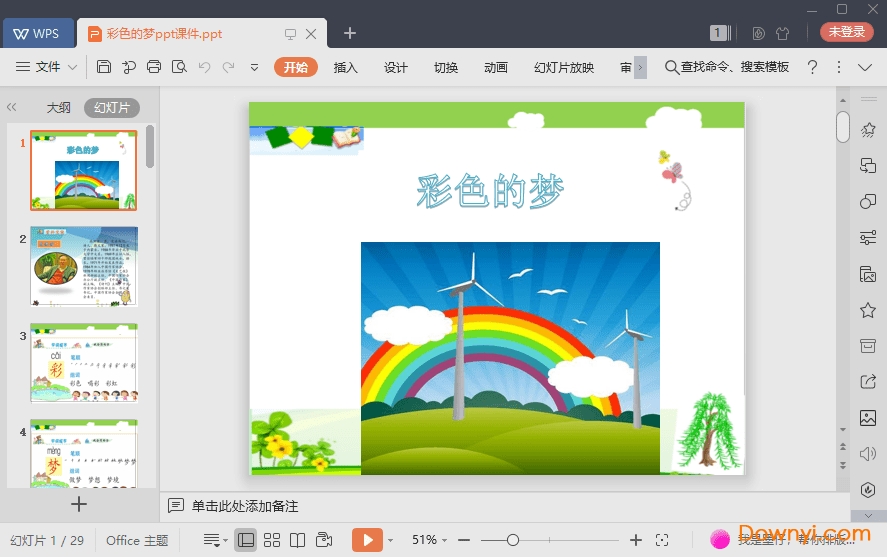This screenshot has width=887, height=557.
Task: Click the WPS home tab
Action: 38,33
